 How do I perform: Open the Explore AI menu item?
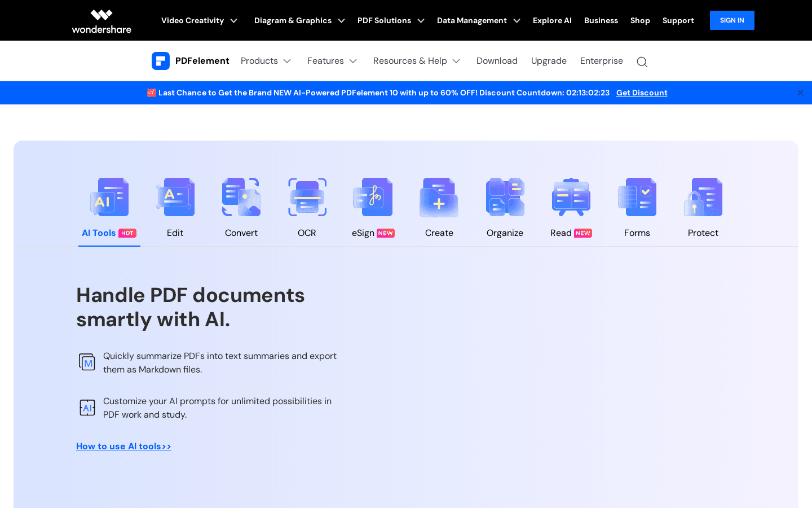(x=552, y=20)
